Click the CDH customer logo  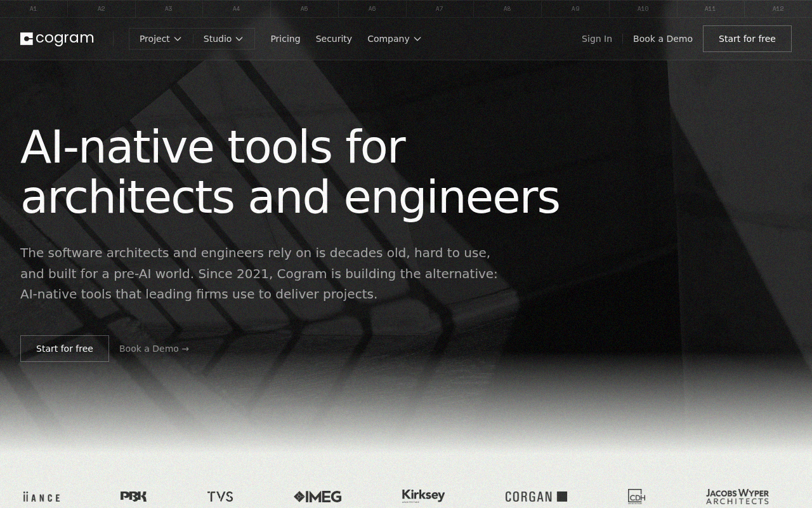pyautogui.click(x=636, y=497)
